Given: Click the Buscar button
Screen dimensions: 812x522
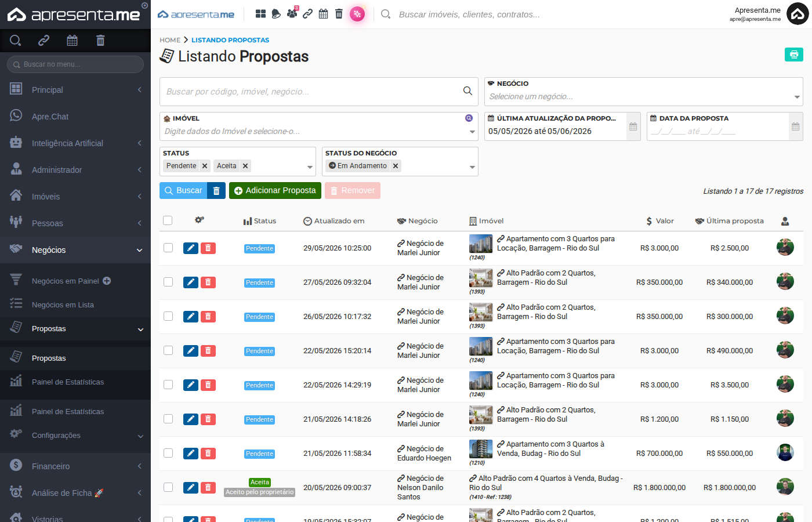Looking at the screenshot, I should point(183,191).
